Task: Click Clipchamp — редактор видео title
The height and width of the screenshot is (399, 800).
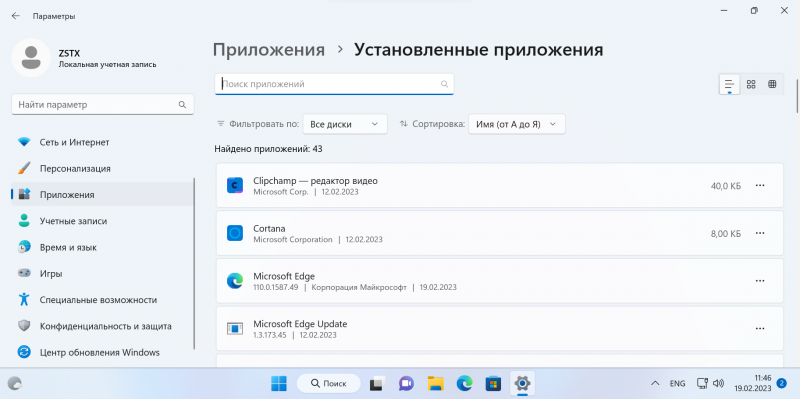Action: (315, 181)
